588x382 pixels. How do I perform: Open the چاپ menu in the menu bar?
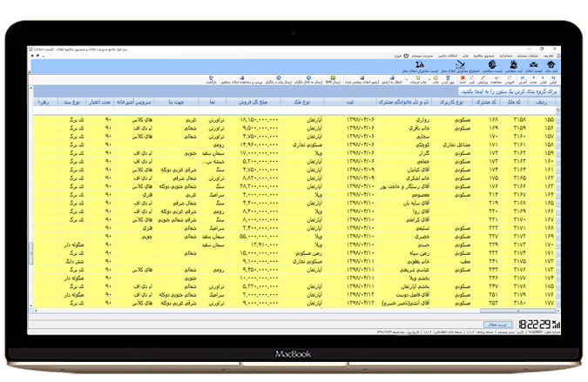[x=465, y=56]
